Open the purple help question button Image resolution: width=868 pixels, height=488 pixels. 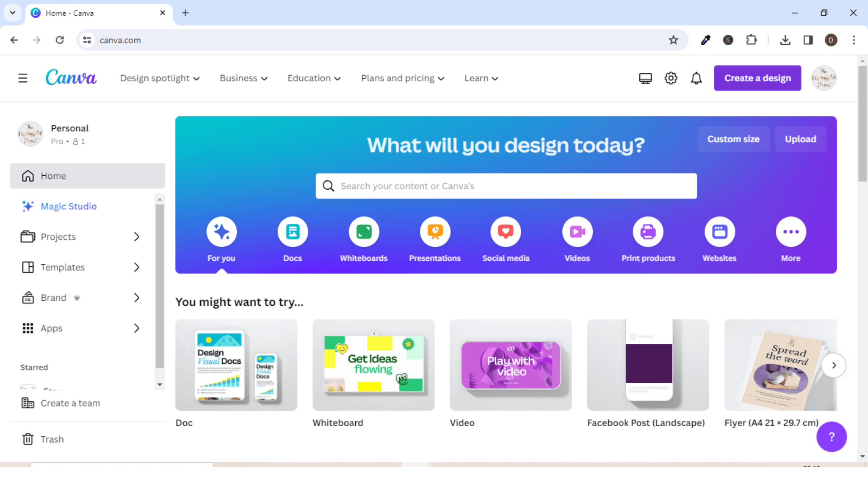[x=831, y=436]
